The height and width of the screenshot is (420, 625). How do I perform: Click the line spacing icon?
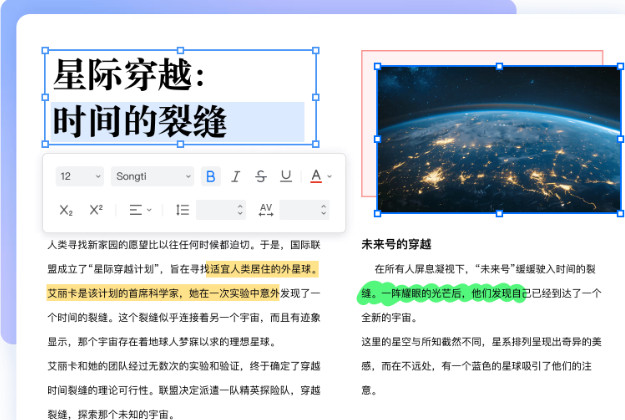183,210
